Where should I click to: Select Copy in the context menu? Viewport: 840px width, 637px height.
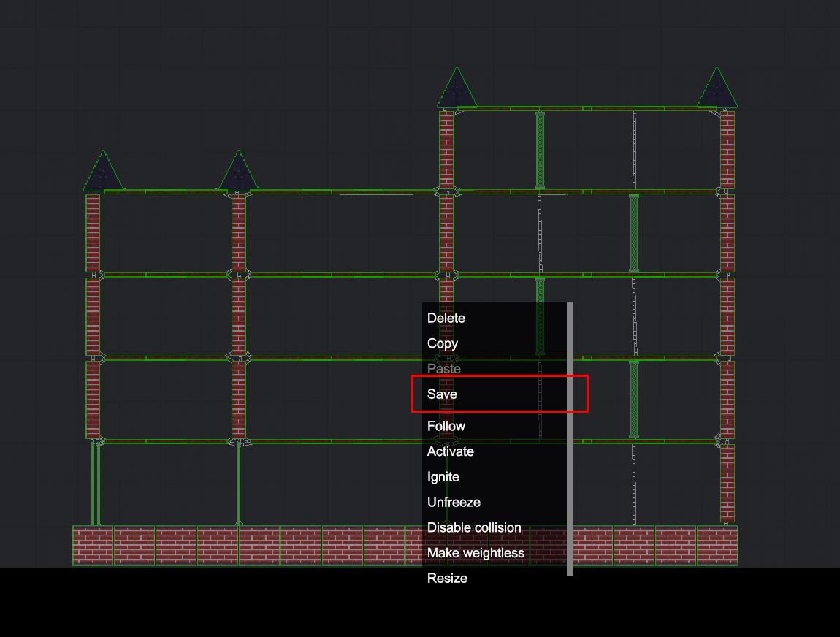(x=494, y=343)
